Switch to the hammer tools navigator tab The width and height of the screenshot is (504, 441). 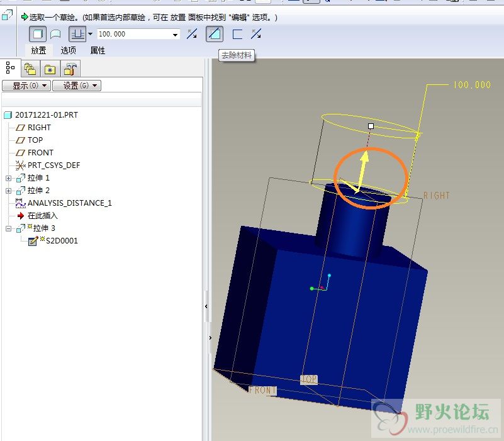coord(70,69)
